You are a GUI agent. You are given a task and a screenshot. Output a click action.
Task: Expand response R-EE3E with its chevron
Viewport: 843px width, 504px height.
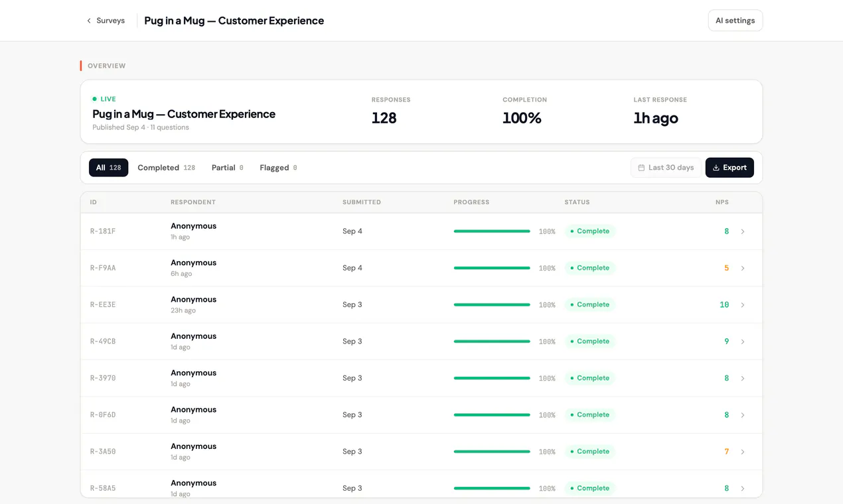point(743,305)
